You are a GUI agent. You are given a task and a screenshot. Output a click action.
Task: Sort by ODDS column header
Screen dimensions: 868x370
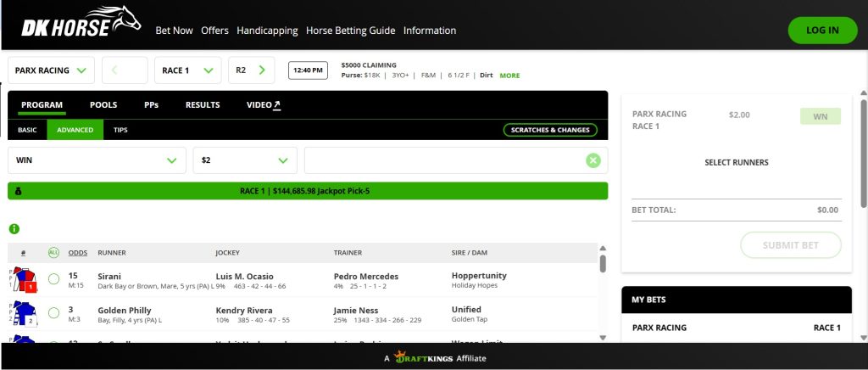(x=78, y=253)
